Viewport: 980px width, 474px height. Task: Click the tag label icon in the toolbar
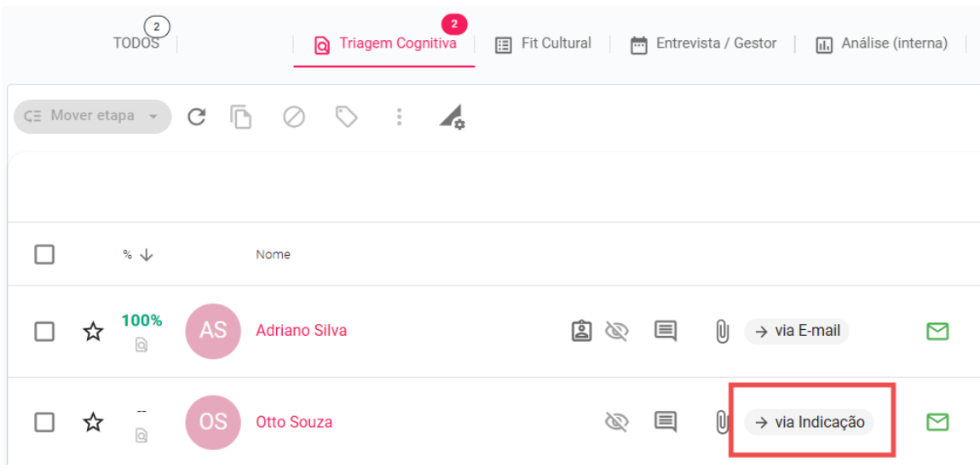346,117
